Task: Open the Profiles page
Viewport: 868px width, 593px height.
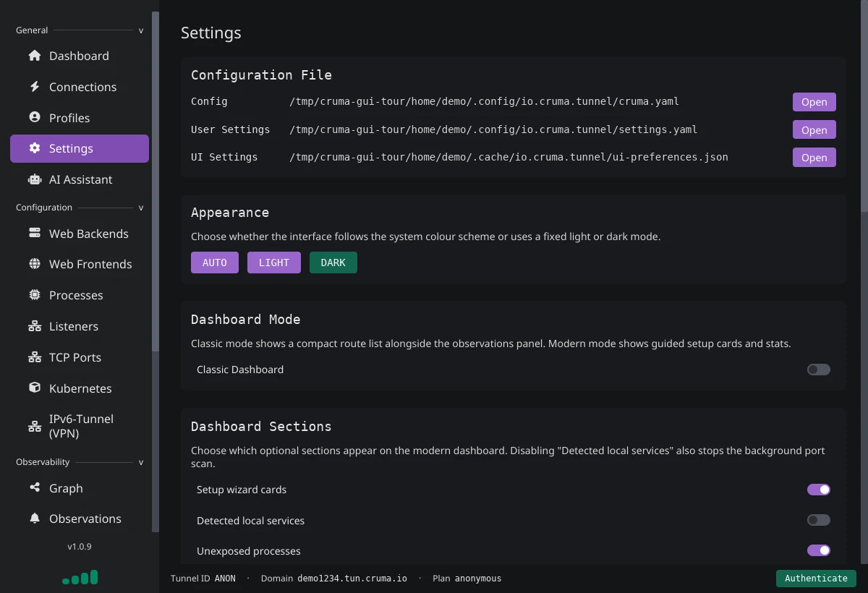Action: tap(80, 117)
